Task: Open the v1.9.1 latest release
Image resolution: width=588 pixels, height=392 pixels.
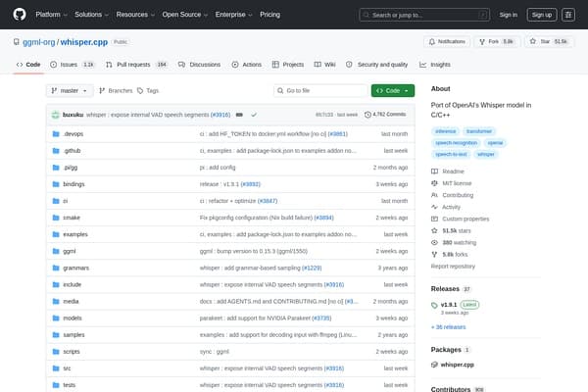Action: [449, 305]
